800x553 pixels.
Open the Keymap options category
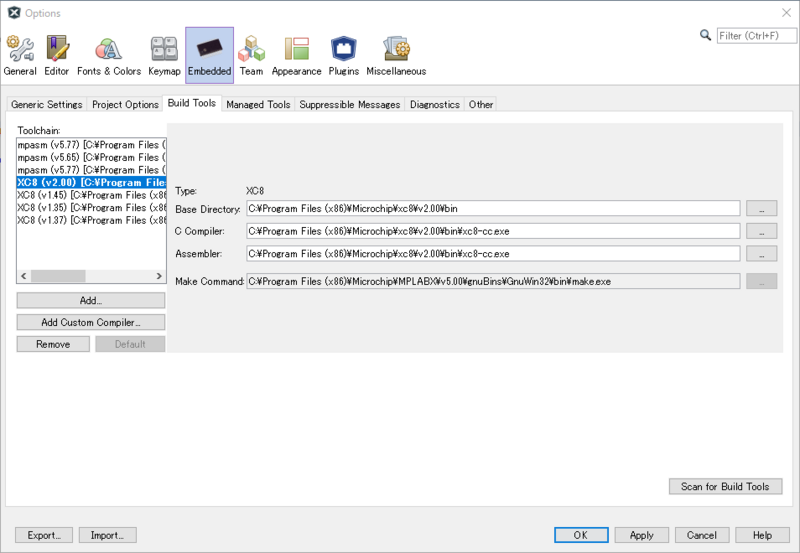(x=164, y=56)
